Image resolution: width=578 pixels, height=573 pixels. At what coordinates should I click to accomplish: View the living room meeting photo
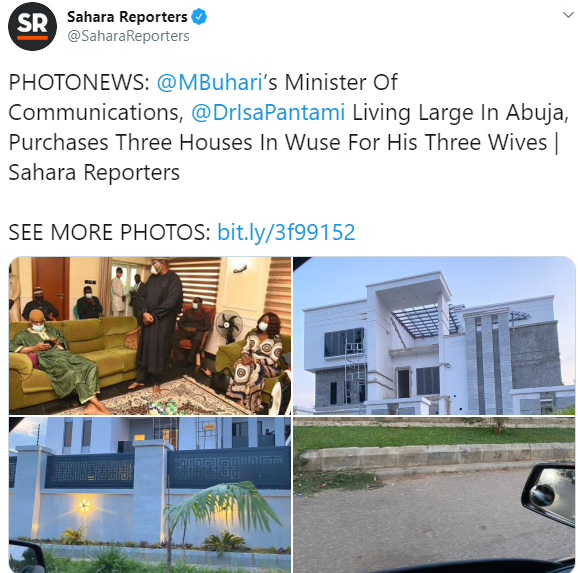click(150, 336)
